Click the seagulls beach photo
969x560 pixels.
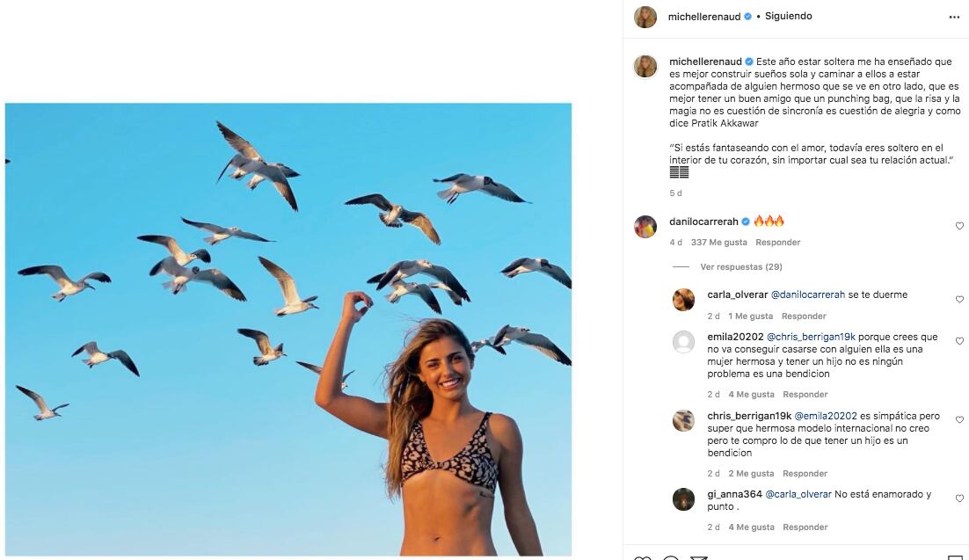click(288, 330)
